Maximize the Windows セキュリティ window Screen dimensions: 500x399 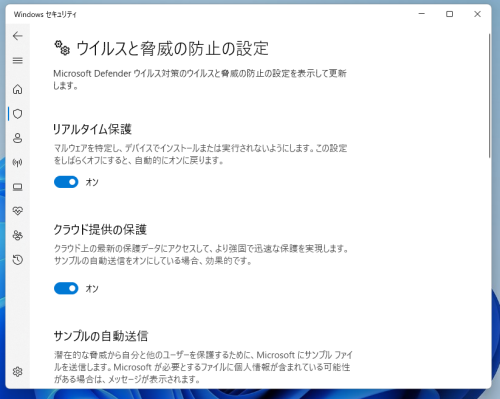[449, 14]
